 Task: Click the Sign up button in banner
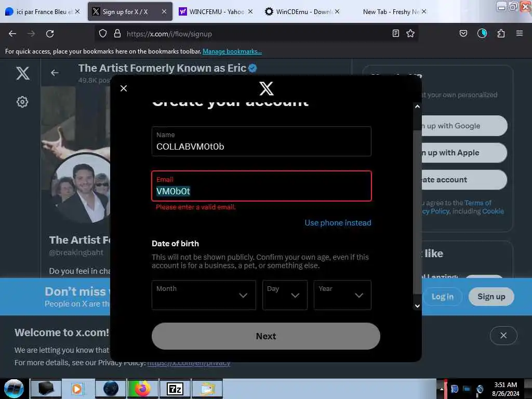(491, 297)
